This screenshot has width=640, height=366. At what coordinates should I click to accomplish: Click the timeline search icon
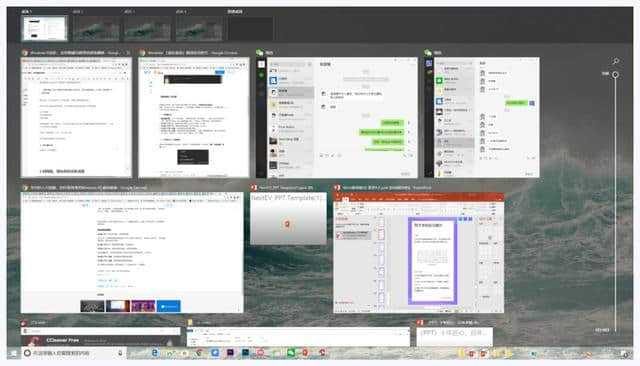(616, 61)
